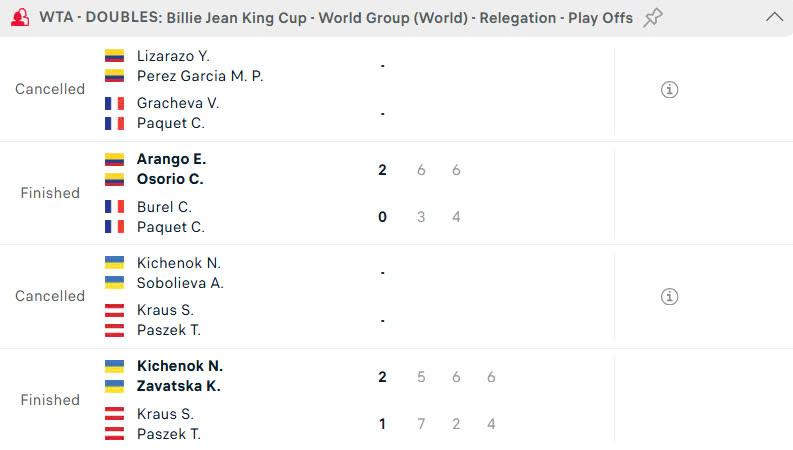The width and height of the screenshot is (793, 450).
Task: Click Perez Garcia M. P. player name
Action: pos(200,76)
